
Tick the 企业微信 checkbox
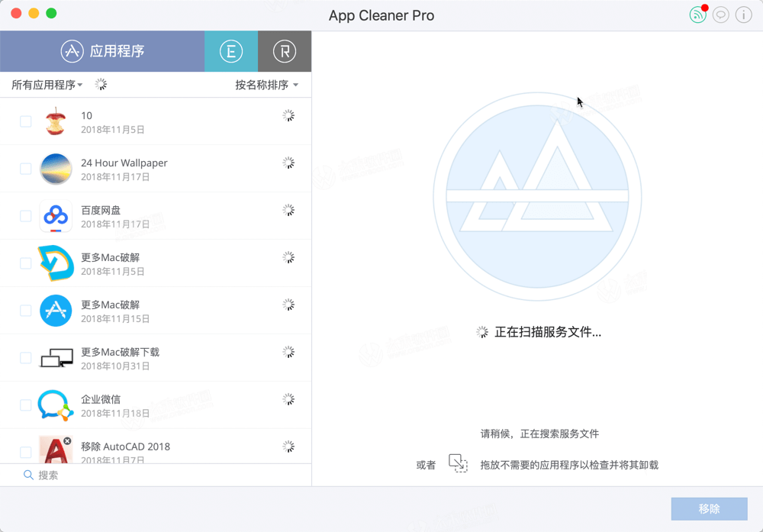25,405
